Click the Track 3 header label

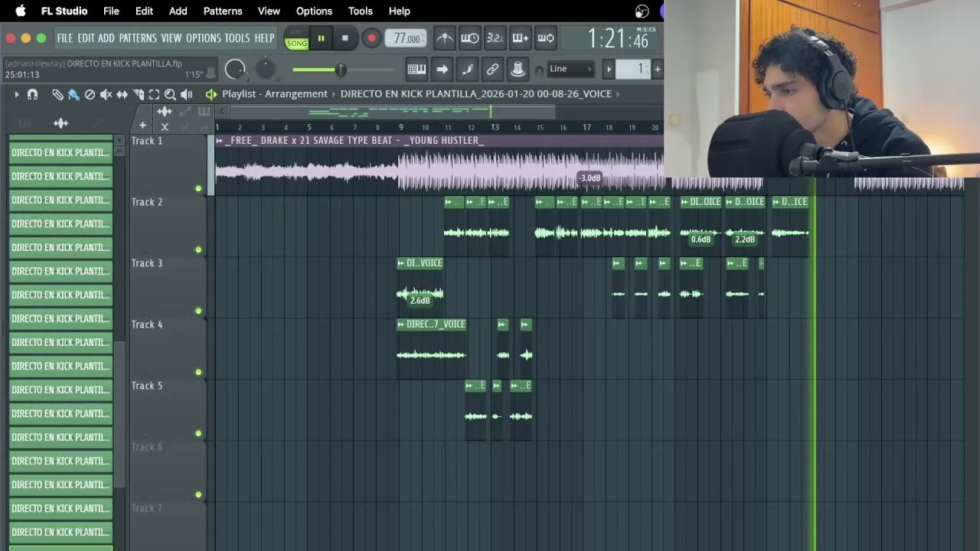tap(147, 263)
